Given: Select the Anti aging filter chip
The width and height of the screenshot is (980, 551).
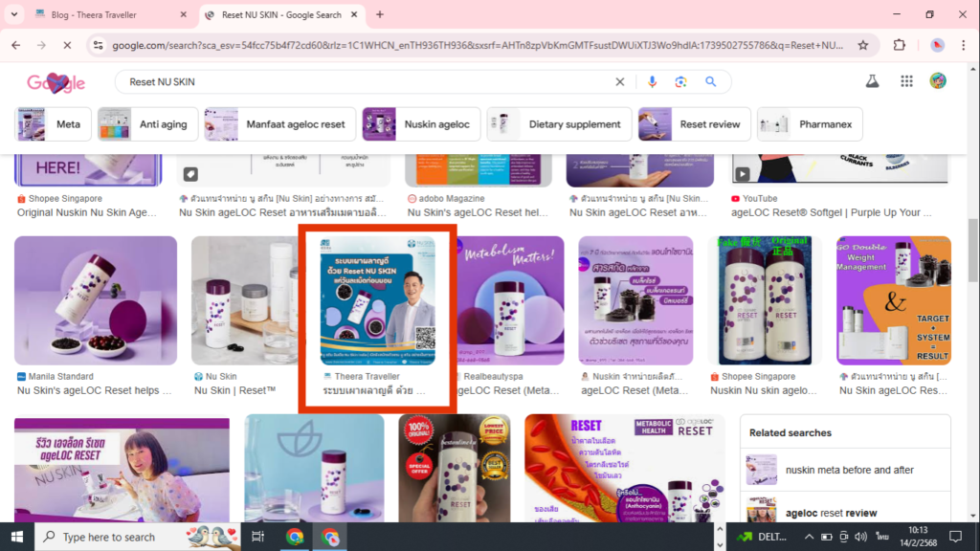Looking at the screenshot, I should (148, 124).
